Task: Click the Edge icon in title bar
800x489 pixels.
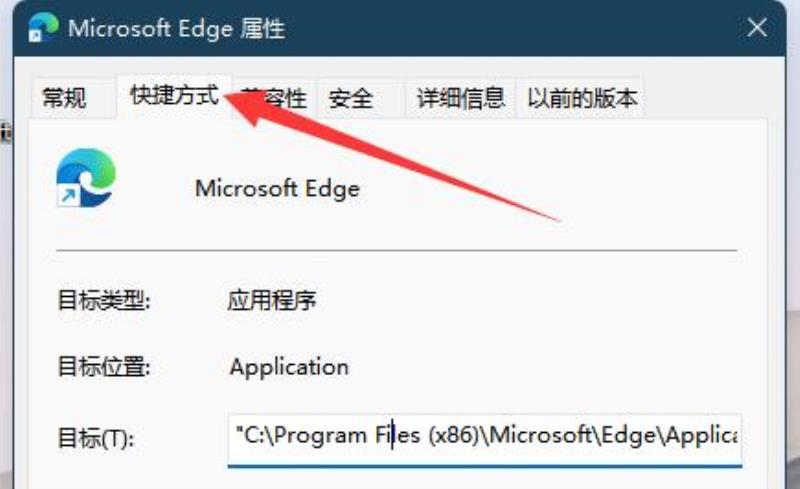Action: pos(43,28)
